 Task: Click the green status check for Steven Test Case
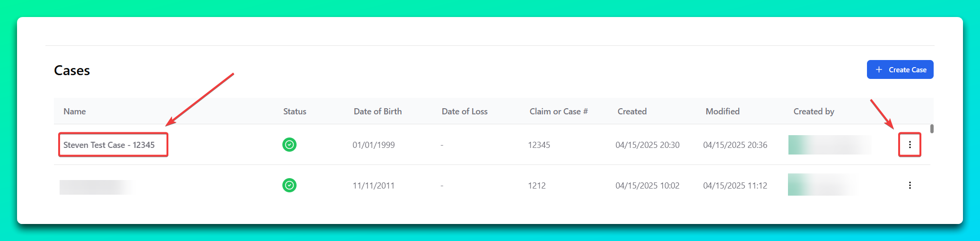[x=289, y=145]
